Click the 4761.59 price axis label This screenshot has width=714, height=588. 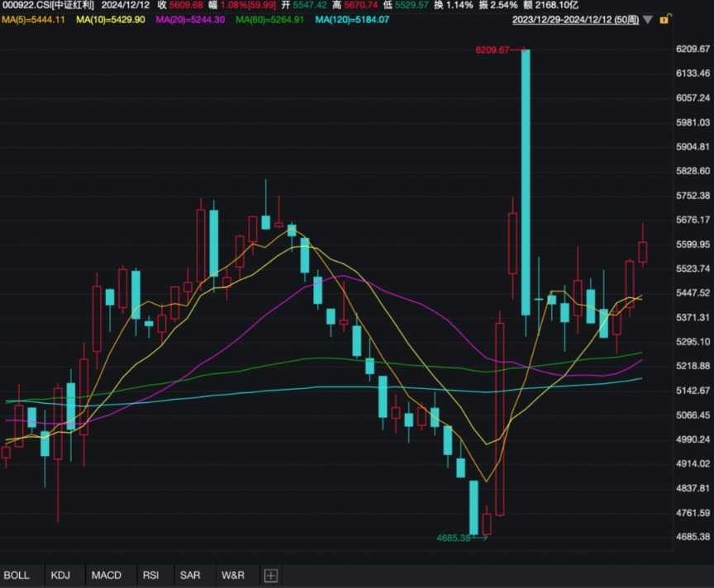coord(693,513)
